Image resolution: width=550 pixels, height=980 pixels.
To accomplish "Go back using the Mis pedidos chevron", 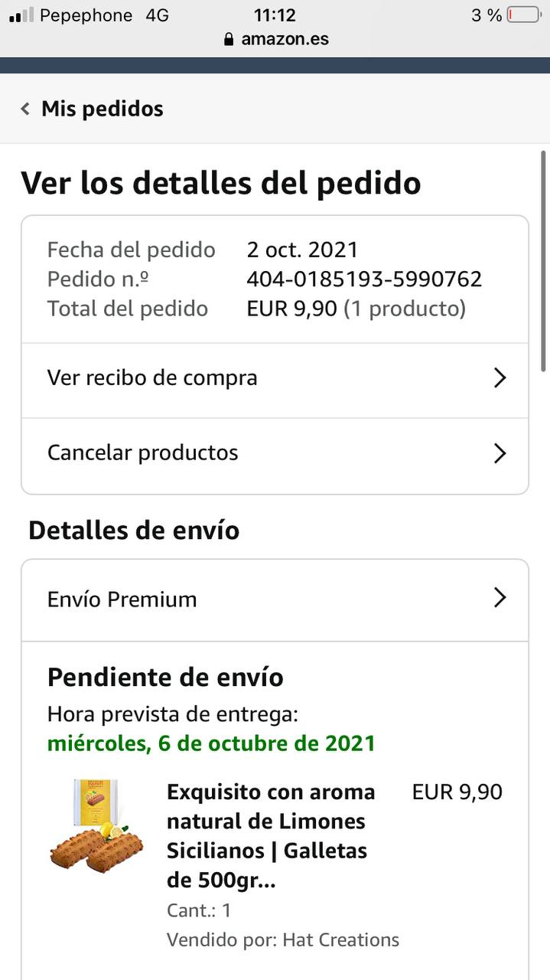I will coord(25,109).
